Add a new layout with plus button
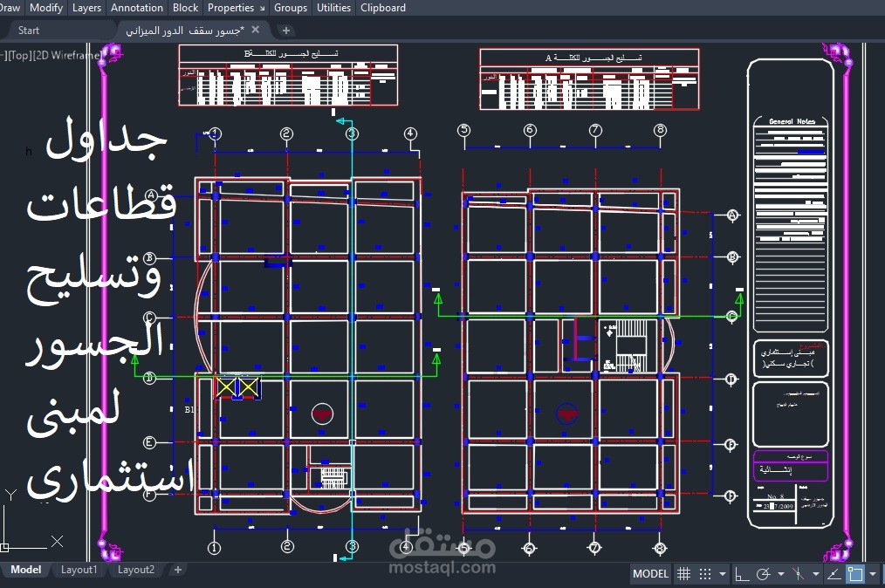Image resolution: width=885 pixels, height=588 pixels. tap(178, 570)
